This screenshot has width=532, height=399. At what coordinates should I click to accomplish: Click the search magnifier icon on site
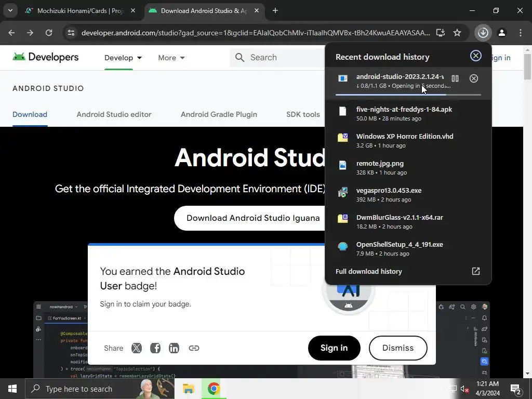240,57
